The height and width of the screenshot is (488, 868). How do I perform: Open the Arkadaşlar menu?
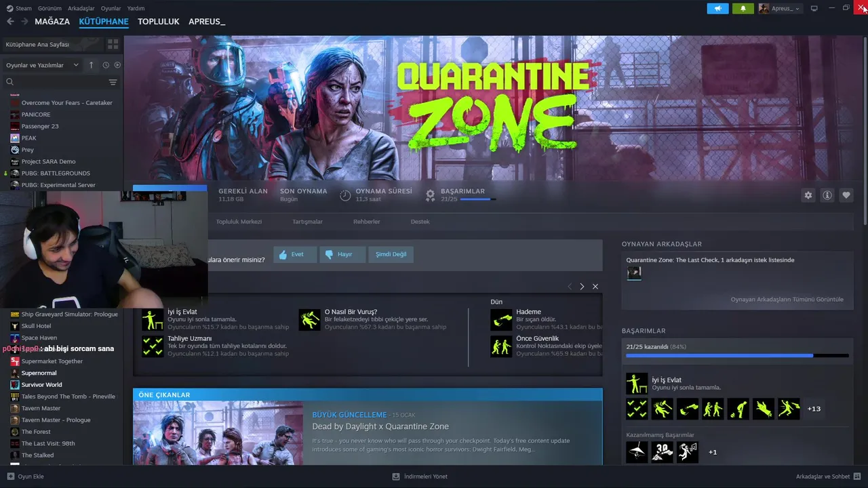81,8
